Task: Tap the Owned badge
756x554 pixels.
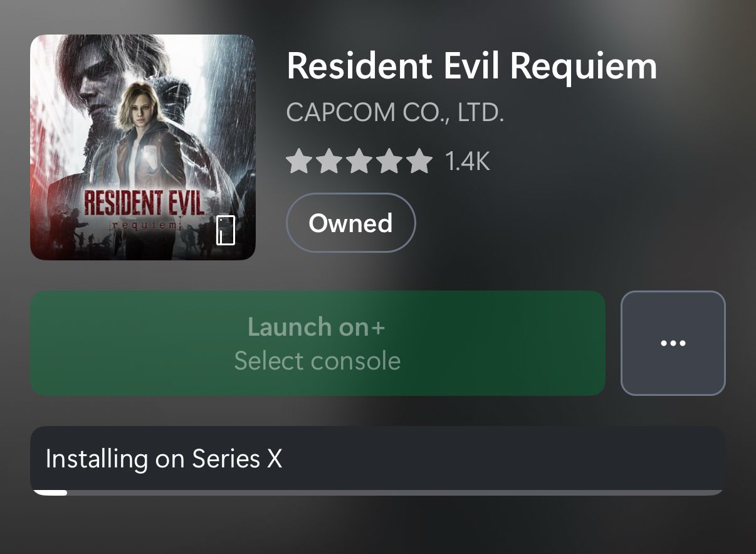Action: [350, 223]
